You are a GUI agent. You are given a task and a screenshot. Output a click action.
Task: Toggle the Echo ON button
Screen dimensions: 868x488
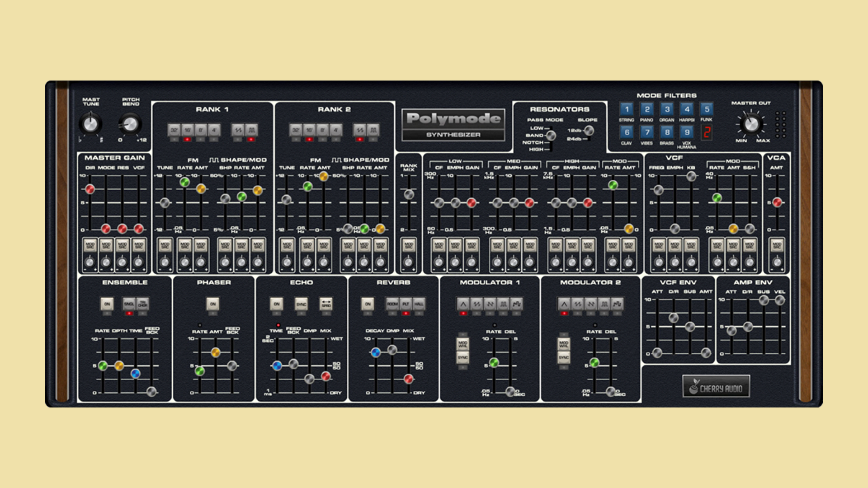point(277,304)
